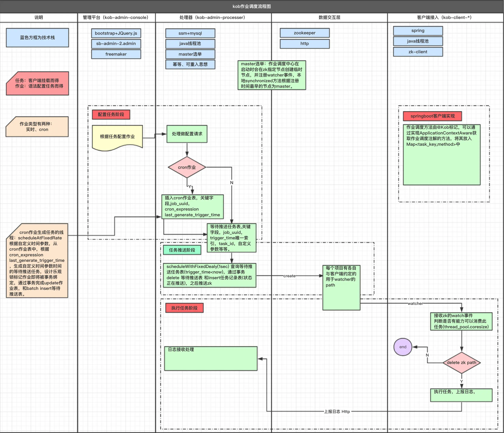Click the purple end terminator circle
The width and height of the screenshot is (504, 433).
(403, 347)
